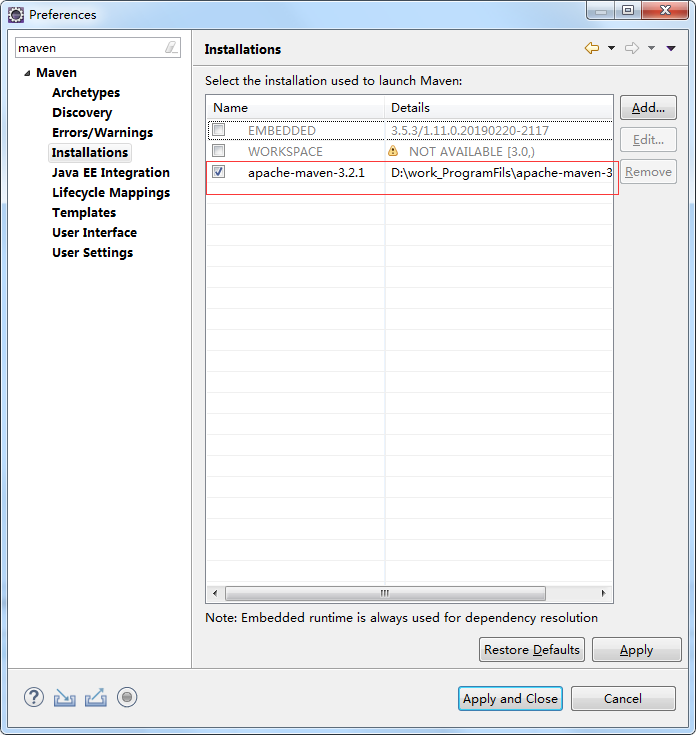The image size is (696, 735).
Task: Click the Cancel button
Action: click(623, 698)
